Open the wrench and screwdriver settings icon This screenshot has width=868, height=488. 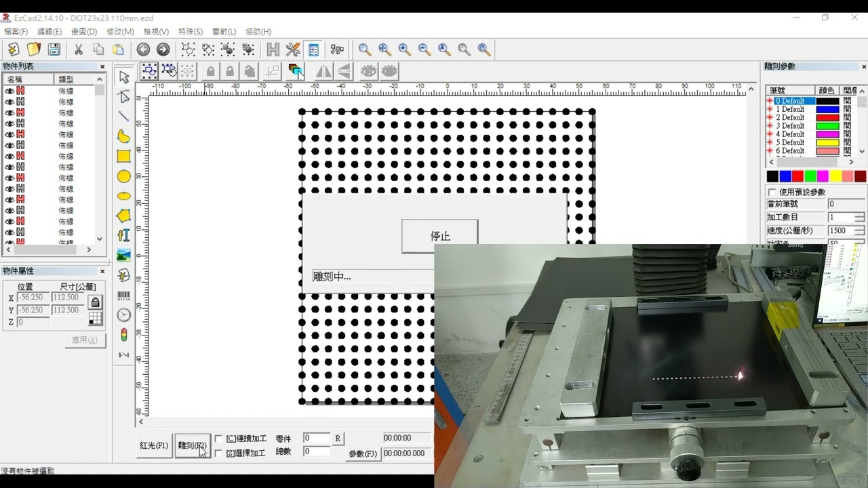(293, 49)
